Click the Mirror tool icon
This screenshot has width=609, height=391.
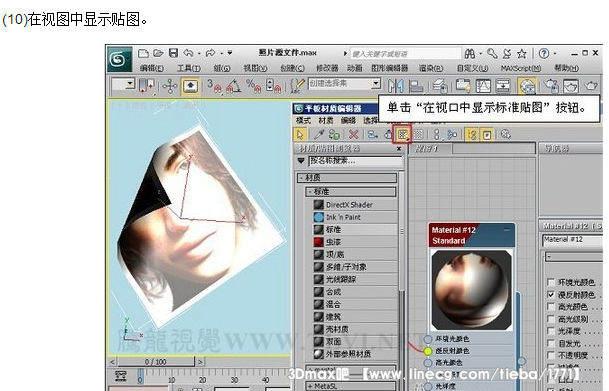pos(395,86)
